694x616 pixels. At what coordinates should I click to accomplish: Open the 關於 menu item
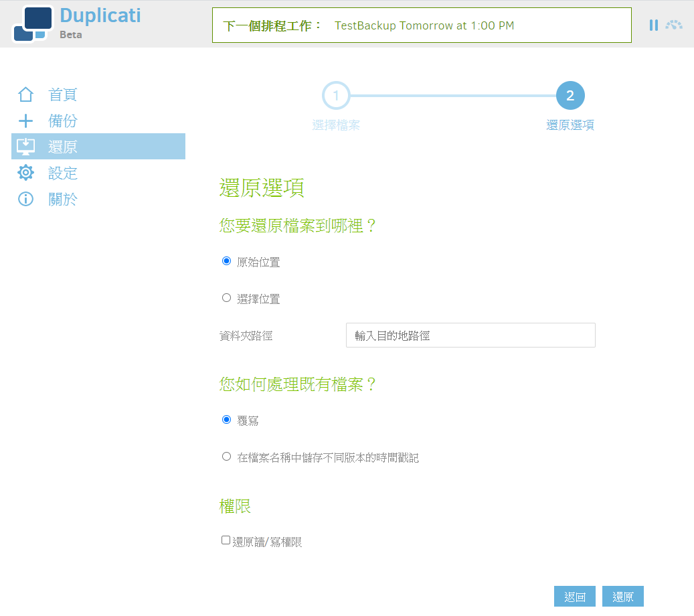(98, 199)
